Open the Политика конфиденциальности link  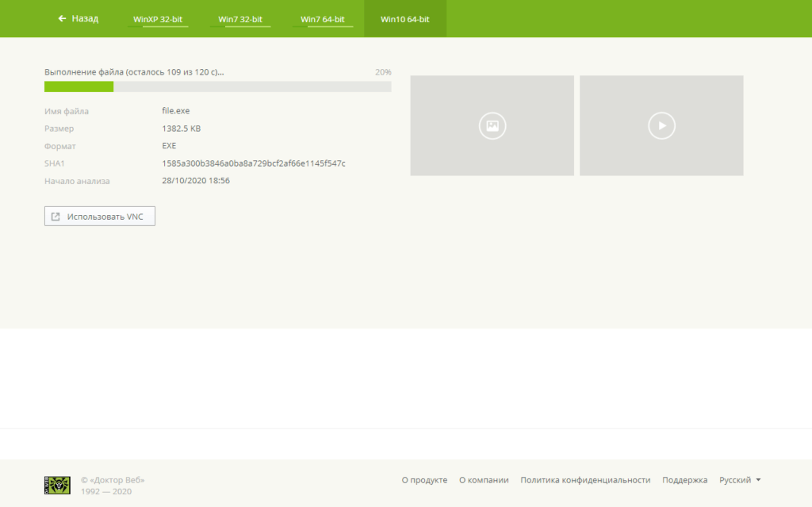click(x=585, y=480)
